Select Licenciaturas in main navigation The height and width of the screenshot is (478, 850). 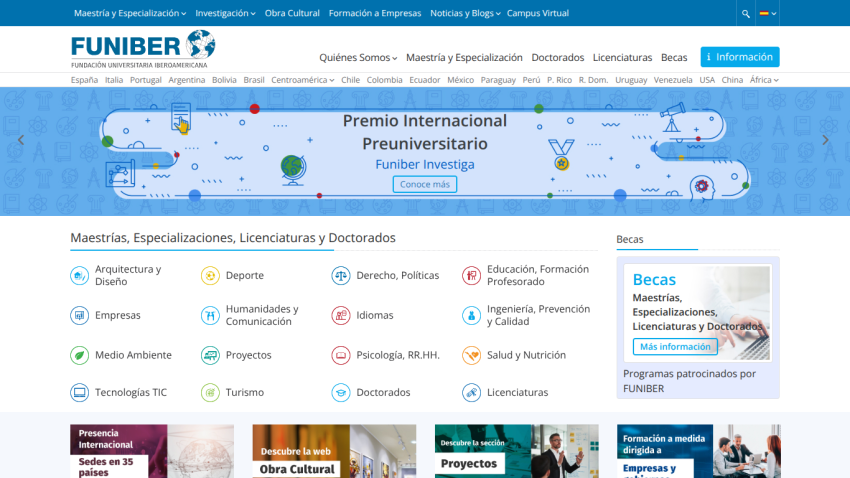click(x=622, y=57)
